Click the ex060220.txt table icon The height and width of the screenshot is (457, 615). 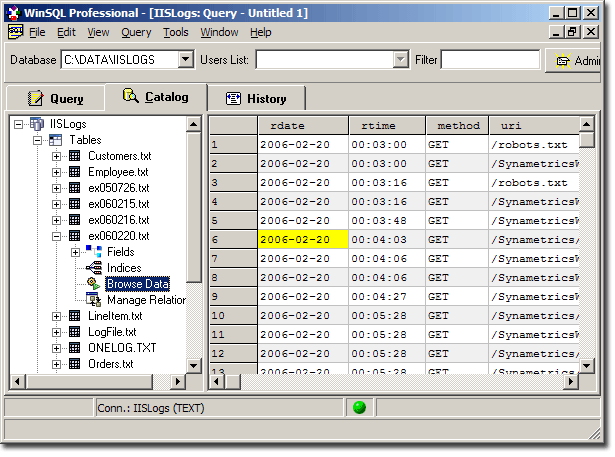pyautogui.click(x=75, y=236)
